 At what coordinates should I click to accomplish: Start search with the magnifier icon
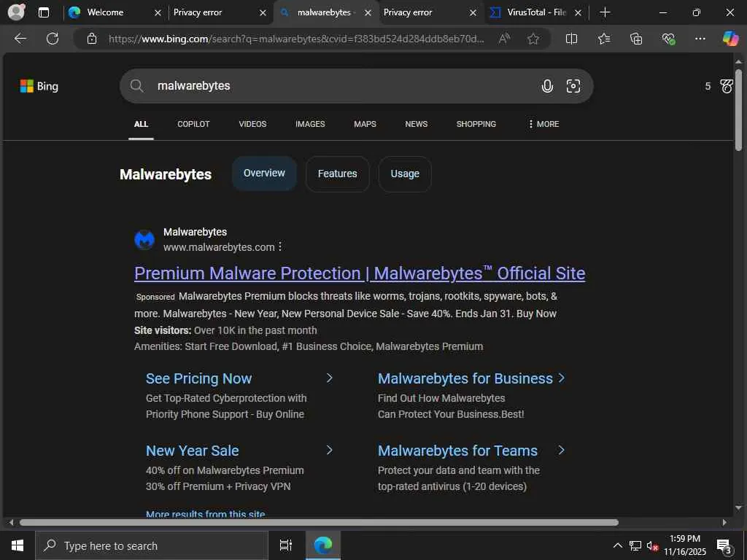pyautogui.click(x=136, y=86)
